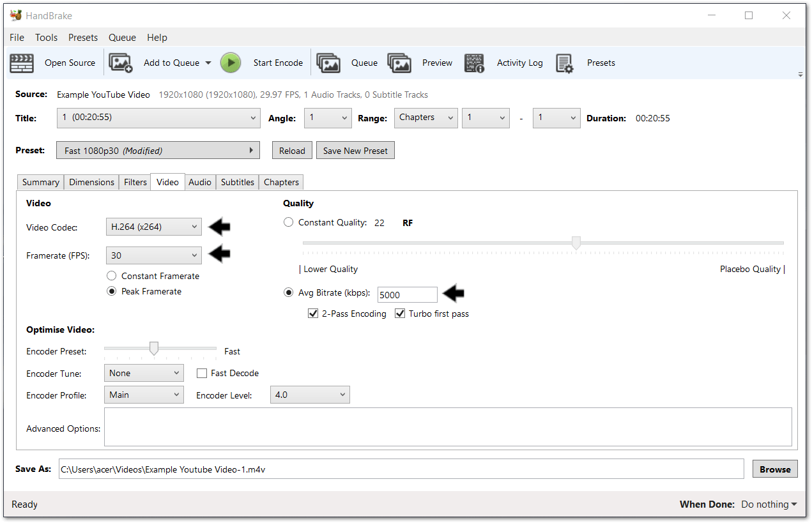Click the Advanced Options text box

coord(448,427)
